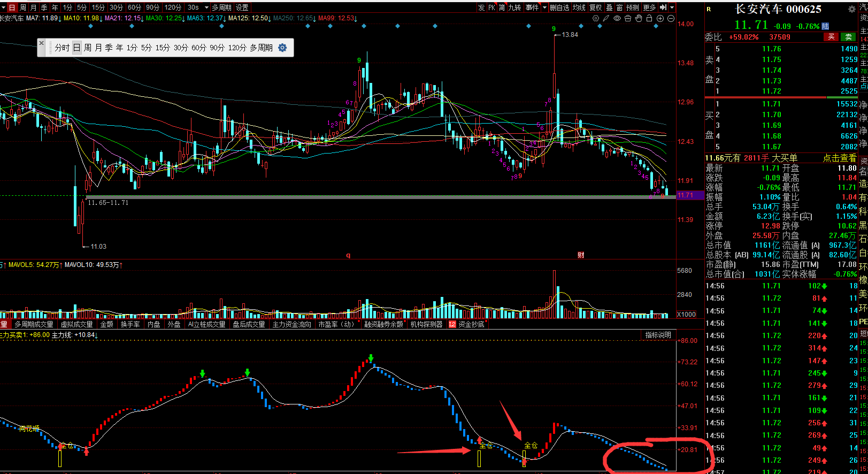Toggle 均线 moving average lines
Image resolution: width=868 pixels, height=474 pixels.
[579, 7]
